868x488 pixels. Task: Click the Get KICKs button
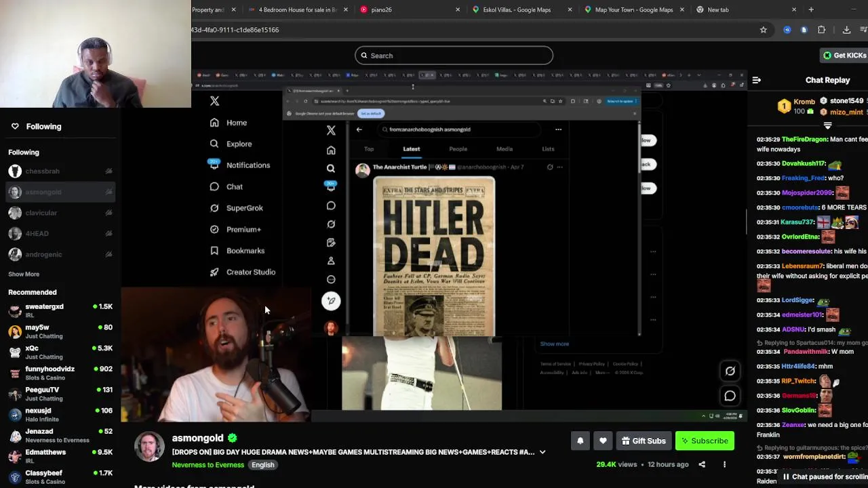pyautogui.click(x=844, y=56)
